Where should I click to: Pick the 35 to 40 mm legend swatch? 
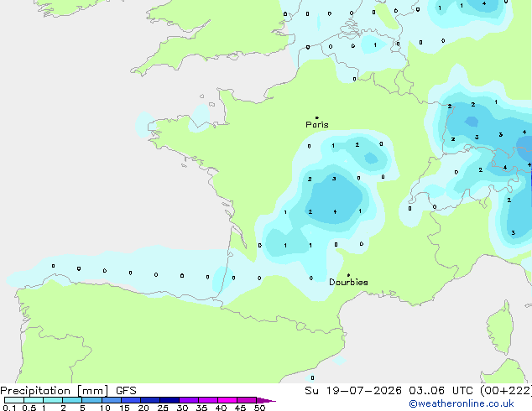tap(208, 400)
